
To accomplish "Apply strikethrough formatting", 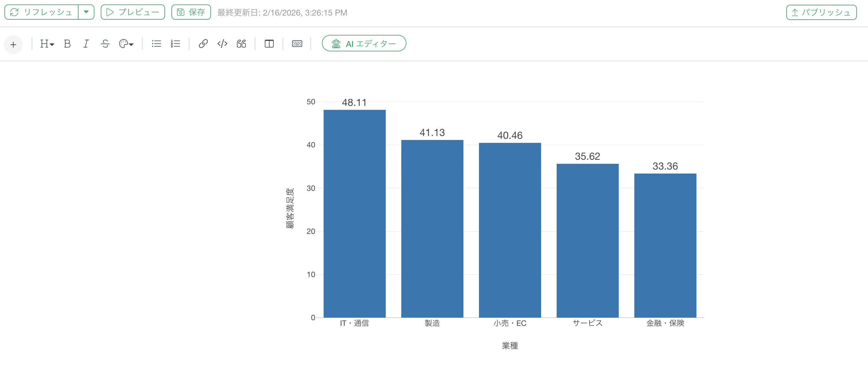I will click(x=105, y=44).
